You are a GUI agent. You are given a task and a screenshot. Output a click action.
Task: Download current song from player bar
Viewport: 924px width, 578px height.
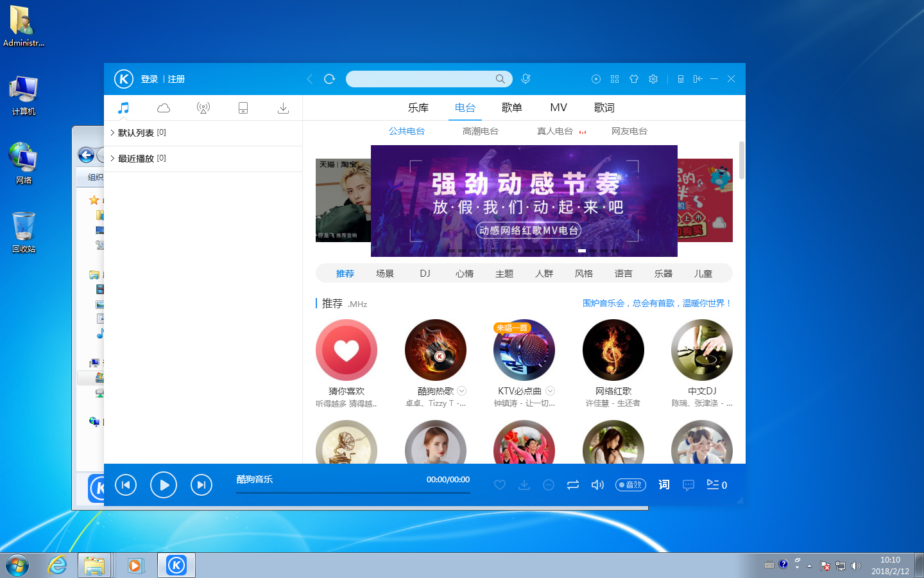tap(524, 485)
